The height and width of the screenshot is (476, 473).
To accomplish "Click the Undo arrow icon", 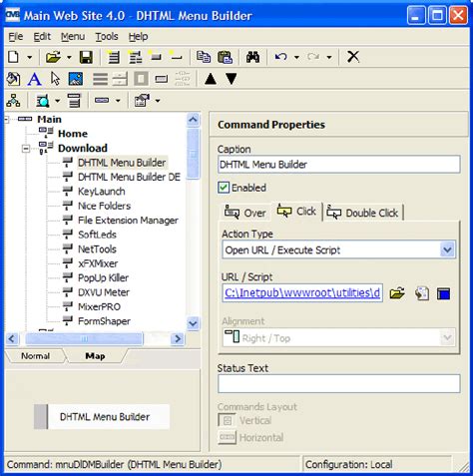I will (x=281, y=57).
